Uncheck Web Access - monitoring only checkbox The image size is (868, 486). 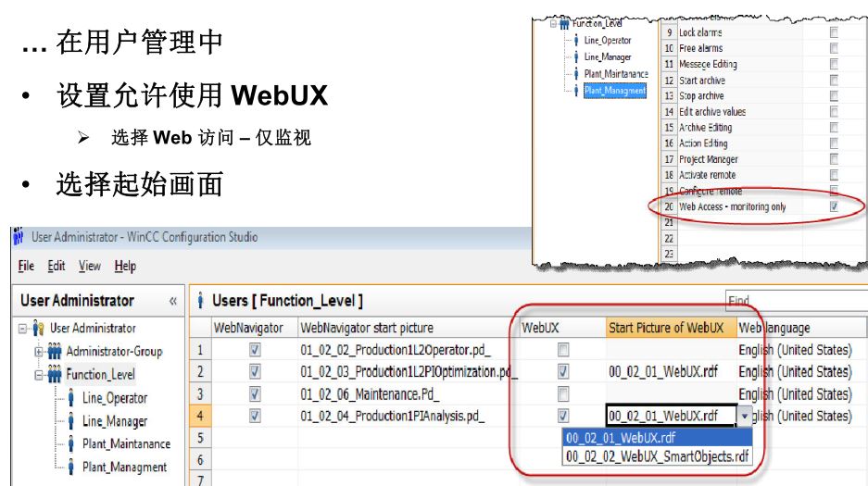834,206
